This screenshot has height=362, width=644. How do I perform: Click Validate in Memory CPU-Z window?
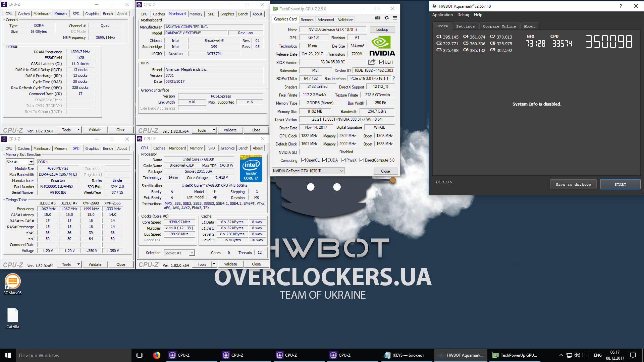(95, 130)
